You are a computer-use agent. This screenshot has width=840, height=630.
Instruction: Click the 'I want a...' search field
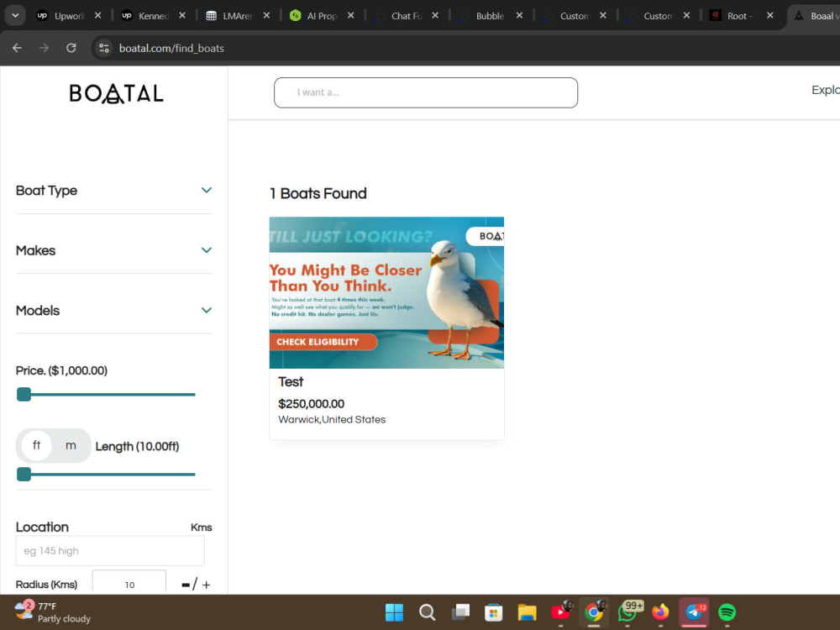(x=426, y=92)
